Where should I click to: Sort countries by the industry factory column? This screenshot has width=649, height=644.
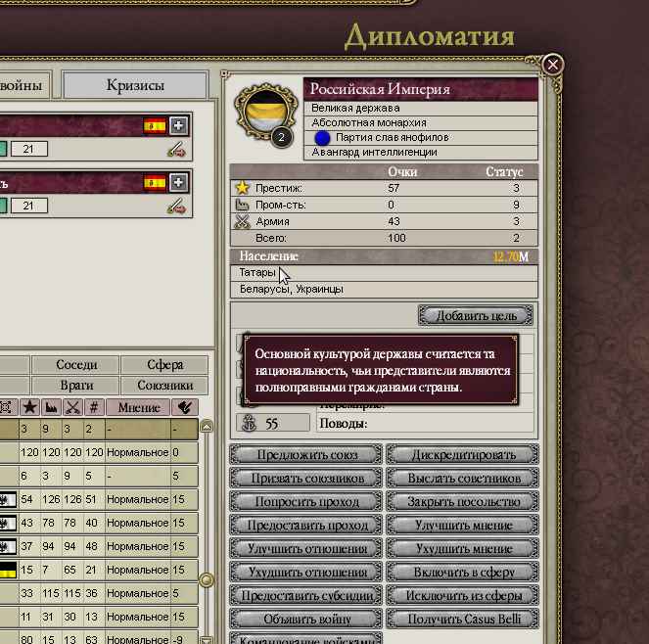[51, 407]
